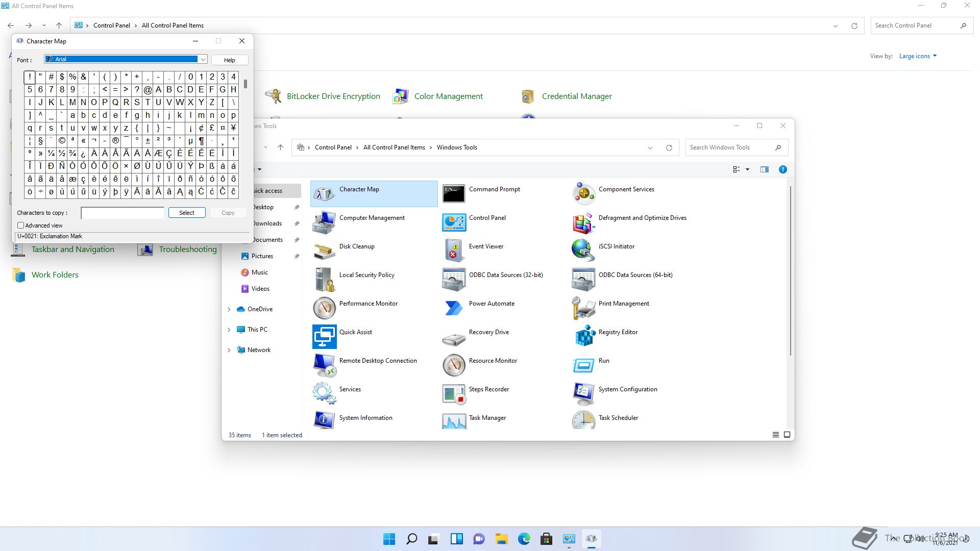Open Control Panel address bar history dropdown
Screen dimensions: 980x551
pos(836,26)
